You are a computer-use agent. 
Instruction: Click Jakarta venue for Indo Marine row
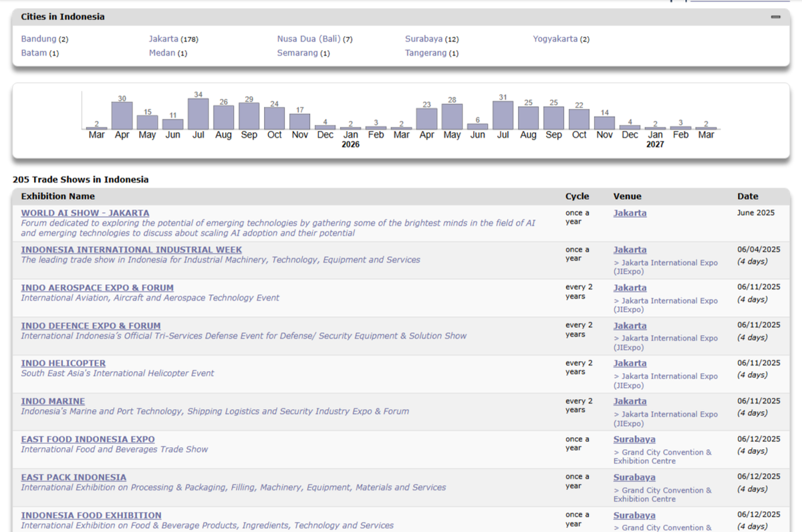(630, 402)
